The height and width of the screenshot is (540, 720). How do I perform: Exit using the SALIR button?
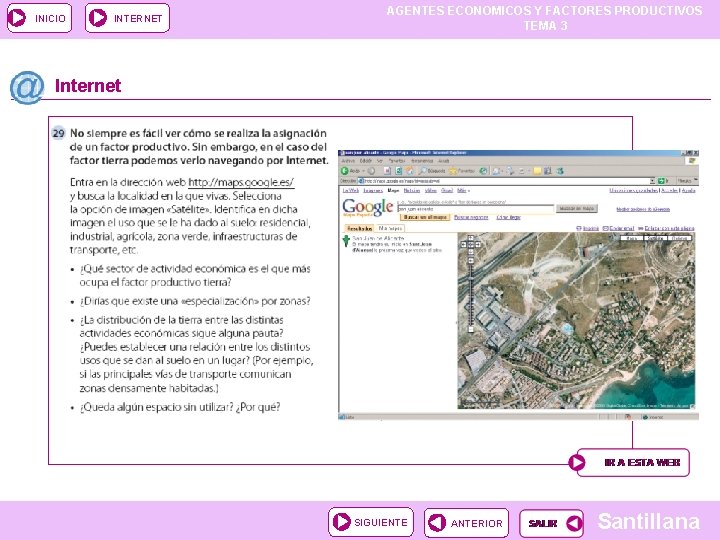coord(551,523)
